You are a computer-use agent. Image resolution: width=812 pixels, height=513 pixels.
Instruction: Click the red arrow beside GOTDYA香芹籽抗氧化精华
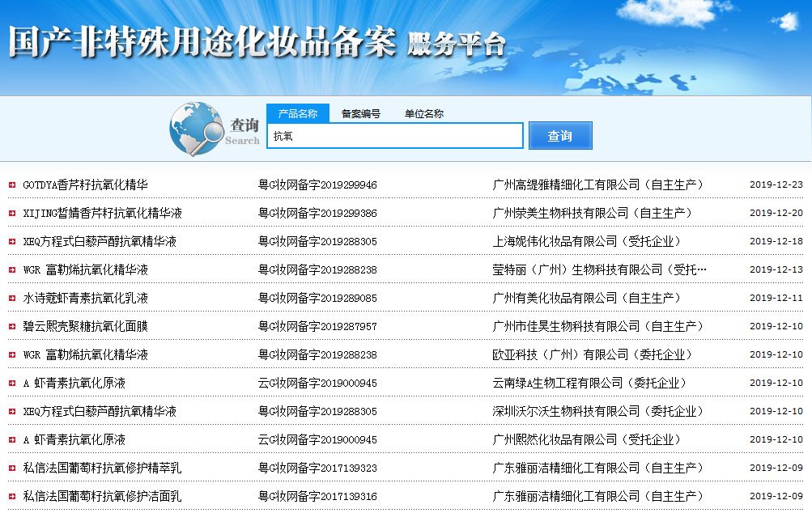point(11,184)
